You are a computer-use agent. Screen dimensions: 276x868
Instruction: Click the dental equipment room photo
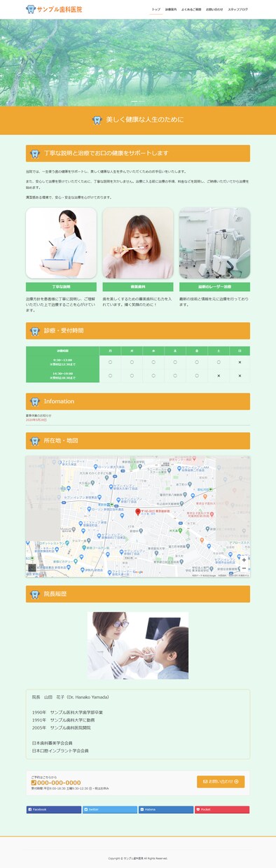214,243
